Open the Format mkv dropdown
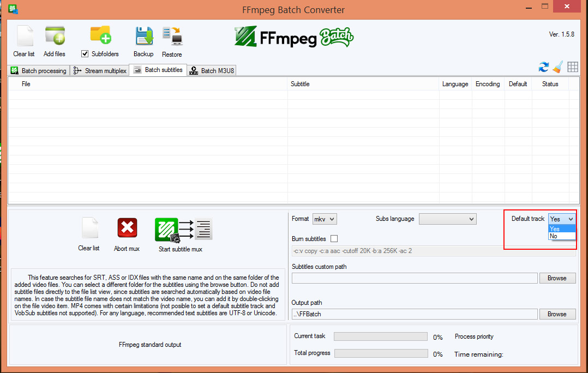The height and width of the screenshot is (373, 588). (x=325, y=219)
